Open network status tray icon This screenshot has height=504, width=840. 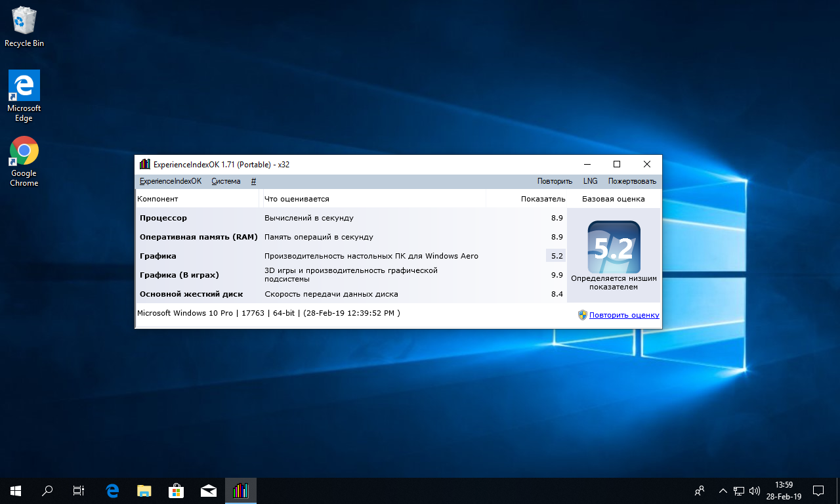pyautogui.click(x=739, y=490)
